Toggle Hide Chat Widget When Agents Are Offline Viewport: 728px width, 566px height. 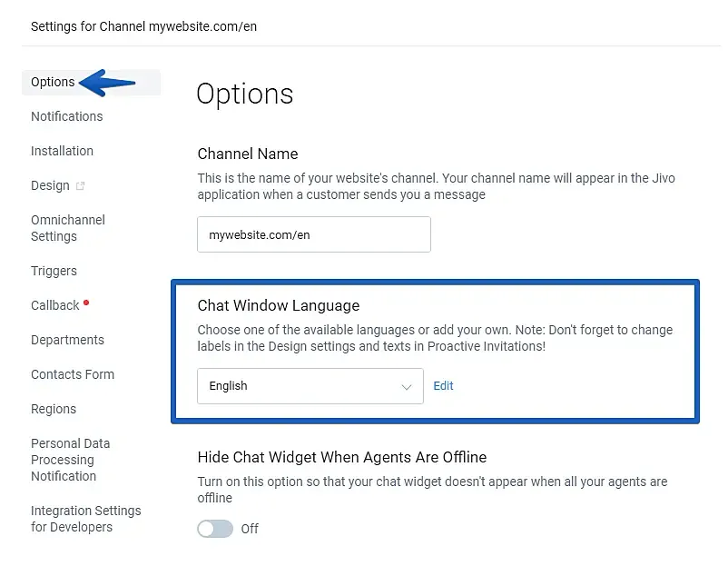tap(215, 529)
